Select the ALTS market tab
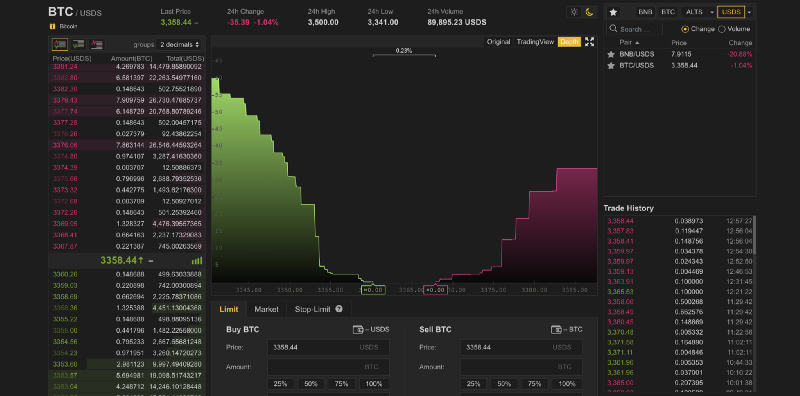The width and height of the screenshot is (800, 396). (x=694, y=12)
